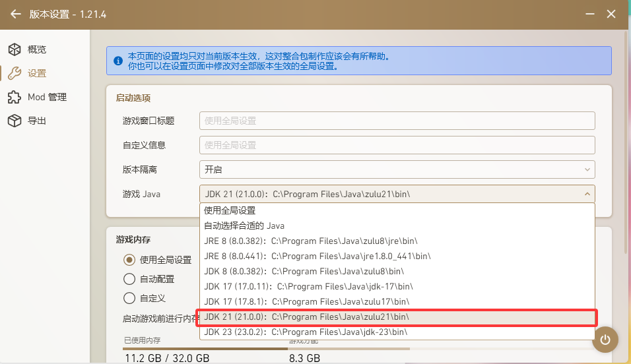Collapse the 游戏 Java dropdown chevron

(x=587, y=195)
